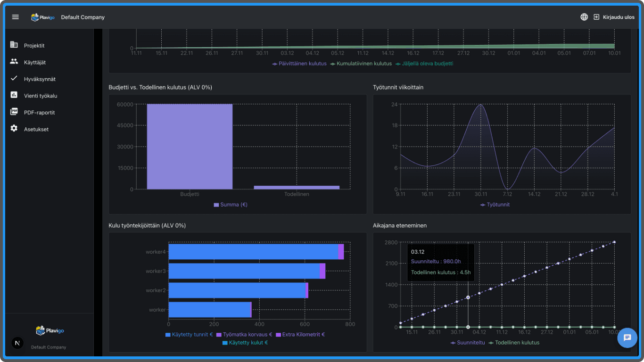Click the Projektit building icon
This screenshot has height=362, width=644.
pyautogui.click(x=14, y=45)
